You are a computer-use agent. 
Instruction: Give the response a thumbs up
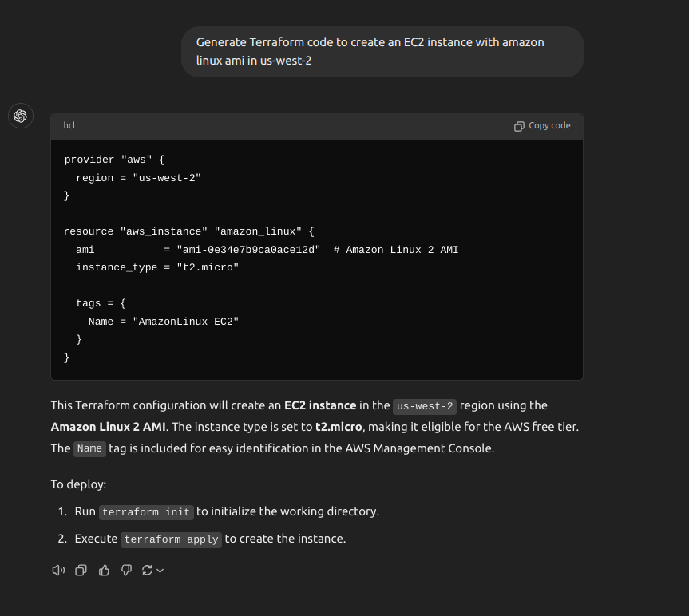coord(104,570)
